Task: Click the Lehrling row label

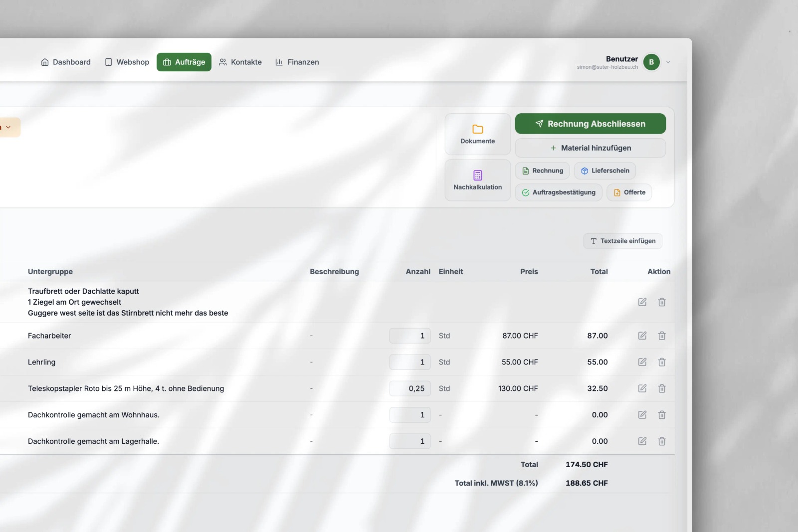Action: (42, 362)
